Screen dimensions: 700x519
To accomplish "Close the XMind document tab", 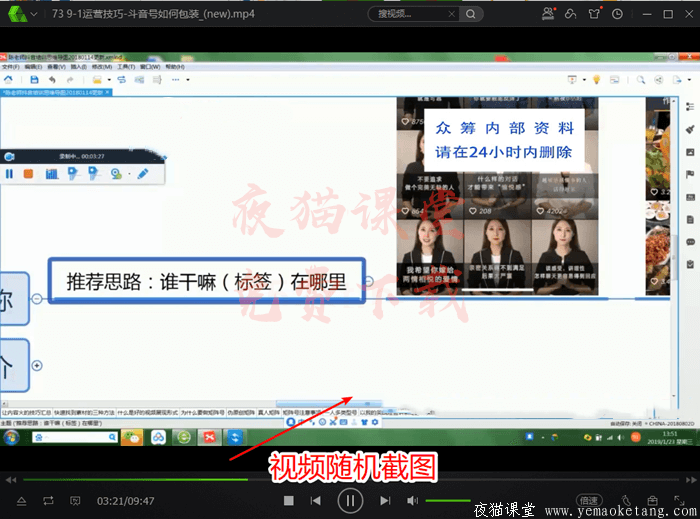I will coord(107,92).
